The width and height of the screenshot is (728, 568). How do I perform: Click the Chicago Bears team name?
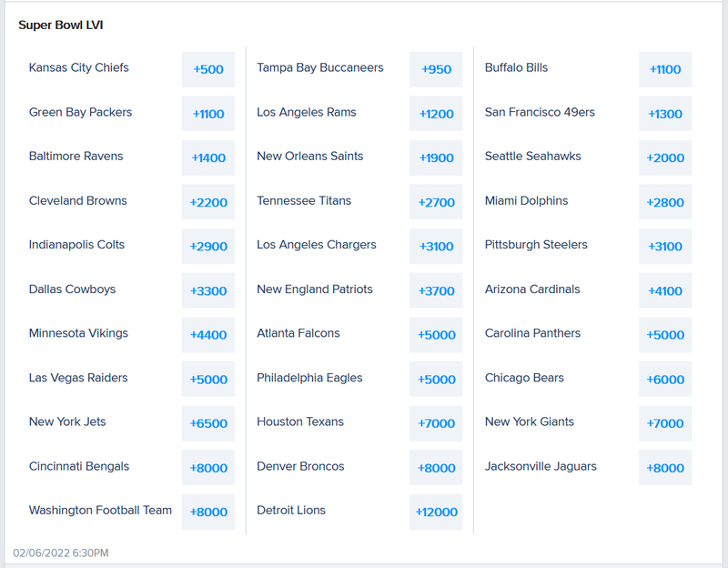pos(524,378)
